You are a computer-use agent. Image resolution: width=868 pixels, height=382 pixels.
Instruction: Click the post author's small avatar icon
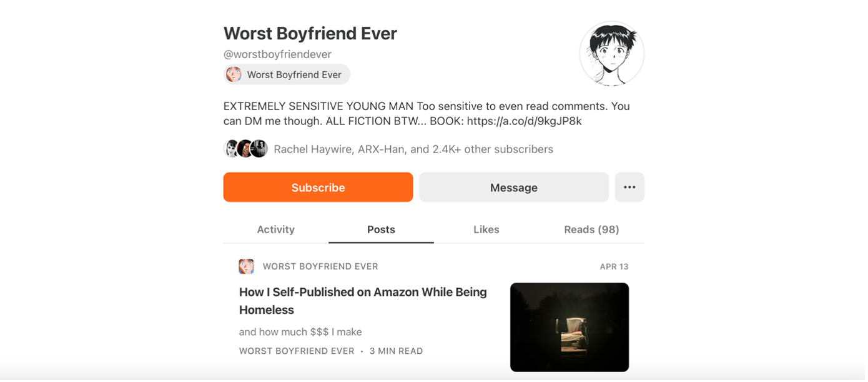[x=247, y=267]
